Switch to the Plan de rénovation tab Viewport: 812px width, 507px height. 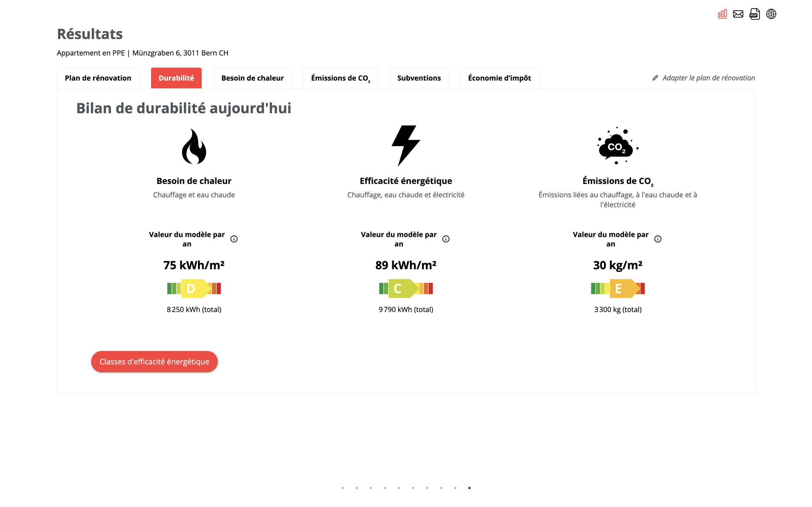point(98,78)
